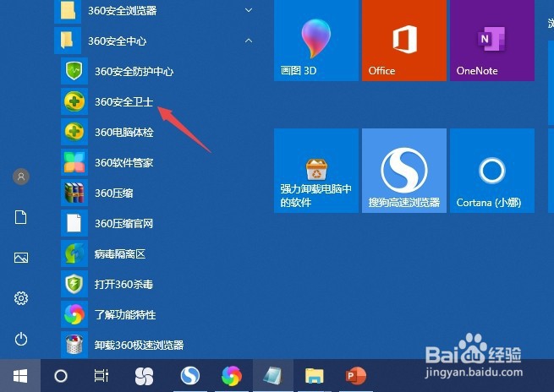554x392 pixels.
Task: Open 360压缩官网 document icon
Action: (74, 223)
